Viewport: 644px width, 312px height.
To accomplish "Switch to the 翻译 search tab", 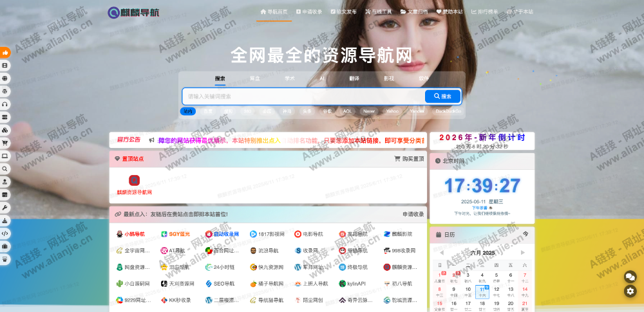I will (x=354, y=78).
